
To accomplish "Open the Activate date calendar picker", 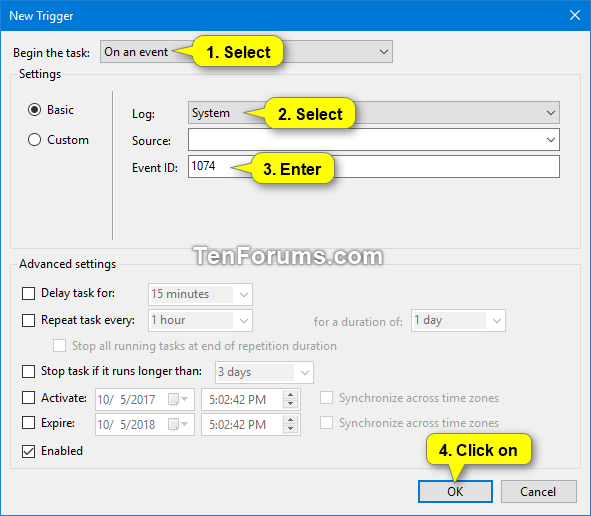I will (178, 399).
